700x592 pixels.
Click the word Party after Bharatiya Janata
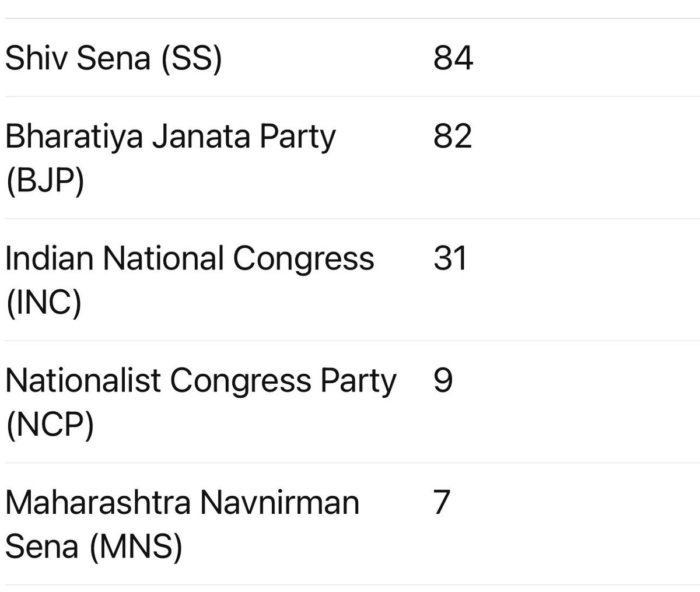click(x=297, y=138)
